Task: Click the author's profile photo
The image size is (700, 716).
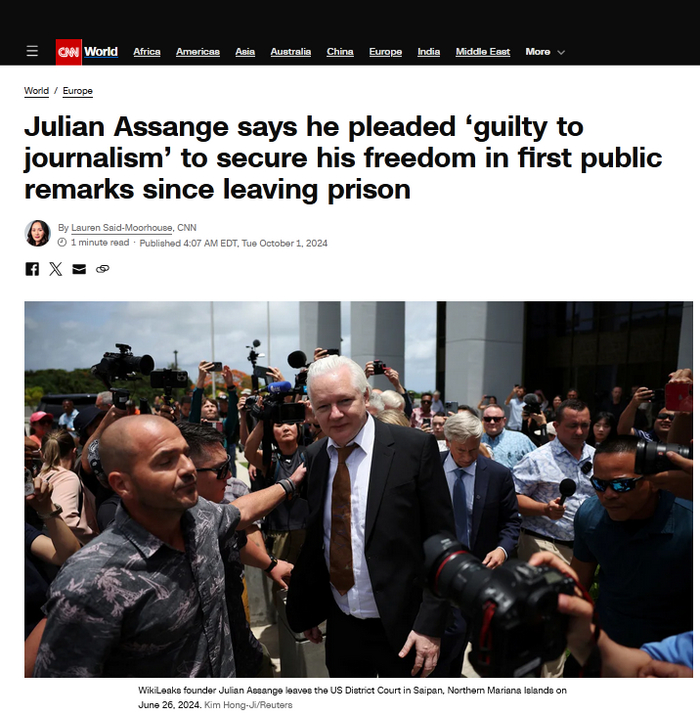Action: coord(37,233)
